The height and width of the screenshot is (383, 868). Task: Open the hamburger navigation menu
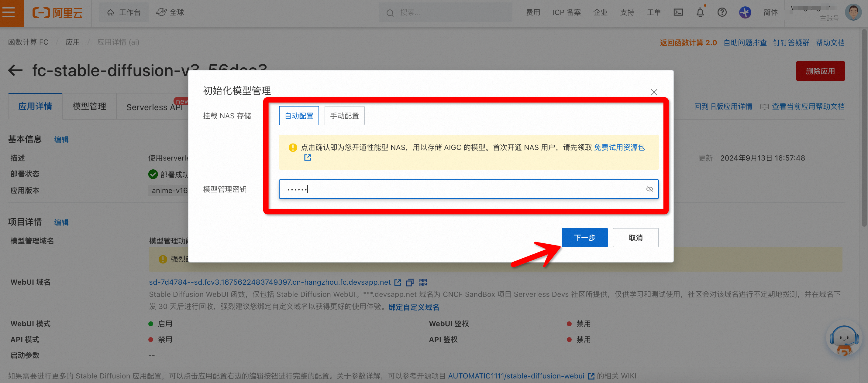pos(9,12)
